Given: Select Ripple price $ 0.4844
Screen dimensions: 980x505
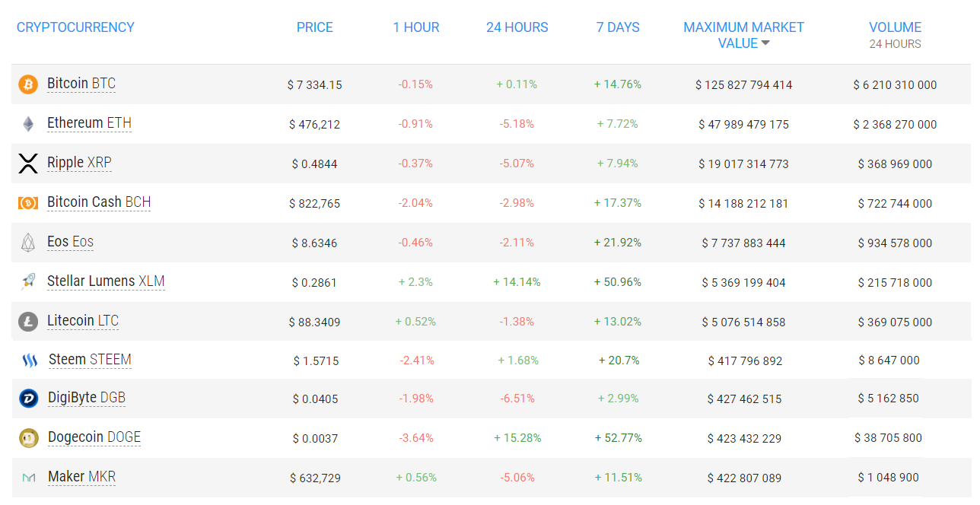Looking at the screenshot, I should [315, 164].
